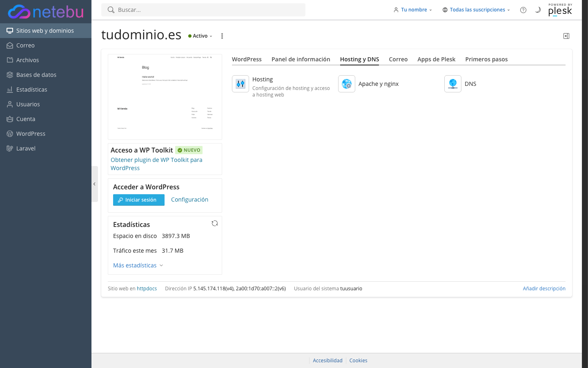The image size is (588, 368).
Task: Open Laravel in the sidebar
Action: 46,148
